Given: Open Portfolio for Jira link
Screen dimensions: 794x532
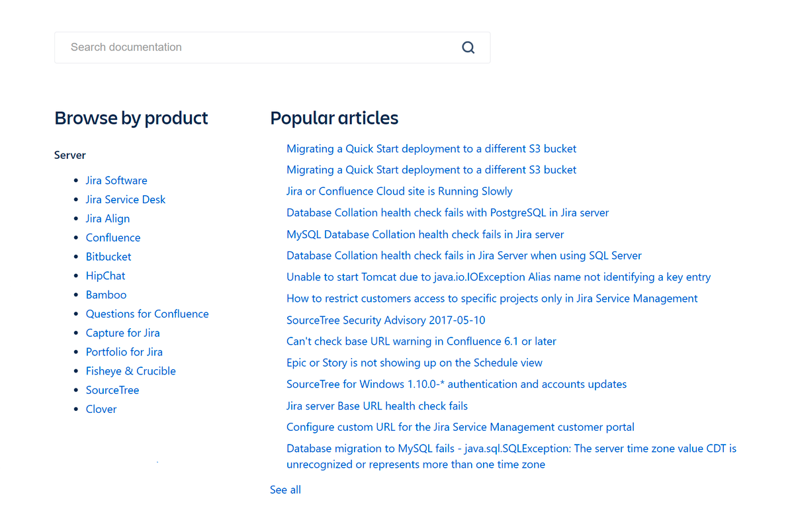Looking at the screenshot, I should click(124, 353).
